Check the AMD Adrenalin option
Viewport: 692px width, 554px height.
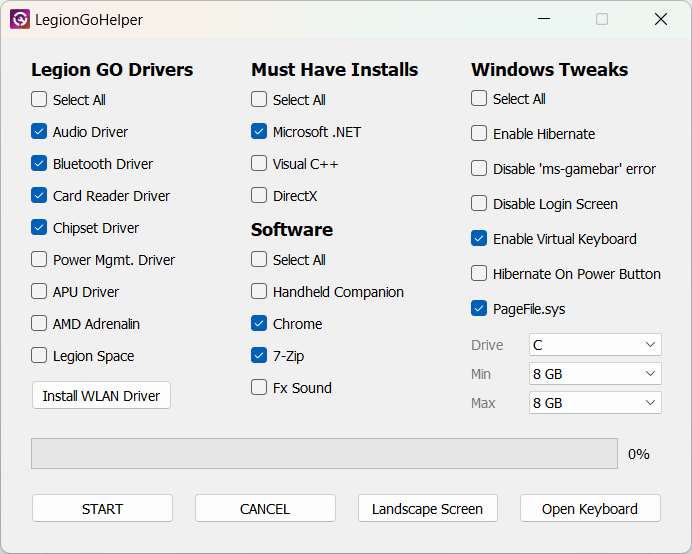(x=39, y=324)
